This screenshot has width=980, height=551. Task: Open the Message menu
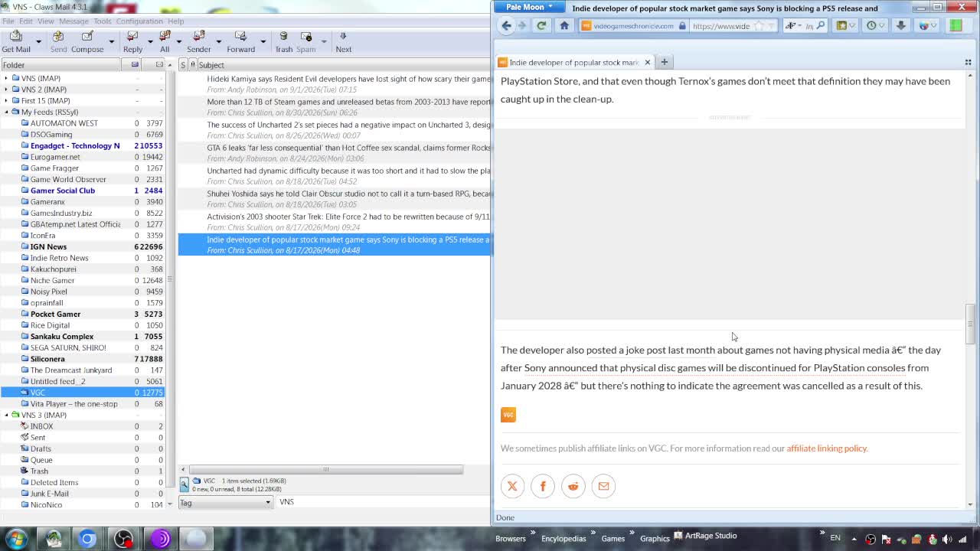point(73,21)
